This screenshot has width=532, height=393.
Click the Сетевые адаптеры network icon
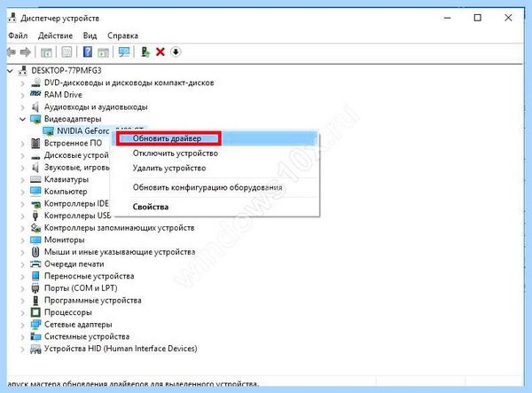pyautogui.click(x=35, y=324)
